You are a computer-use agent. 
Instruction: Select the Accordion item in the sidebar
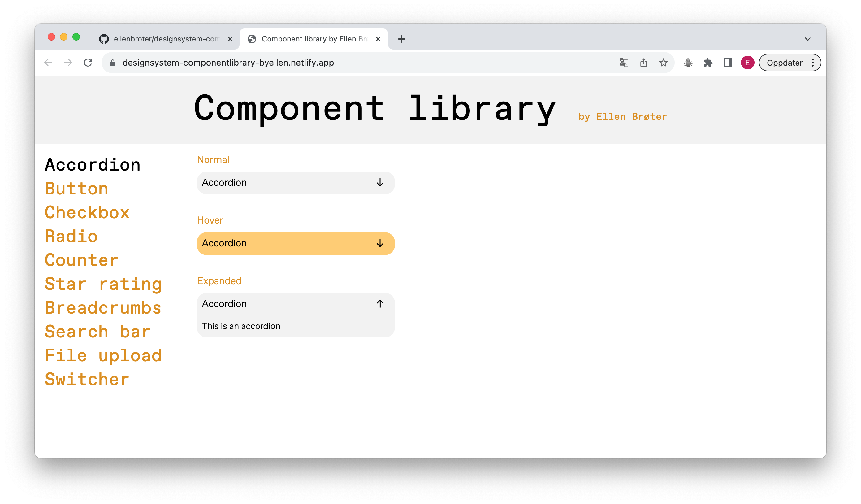click(93, 164)
